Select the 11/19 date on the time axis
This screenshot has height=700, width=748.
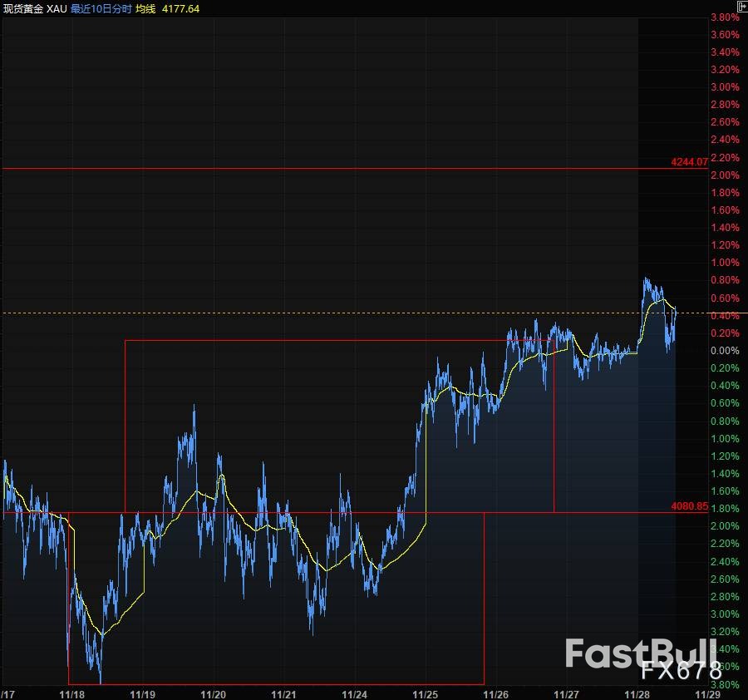[143, 693]
